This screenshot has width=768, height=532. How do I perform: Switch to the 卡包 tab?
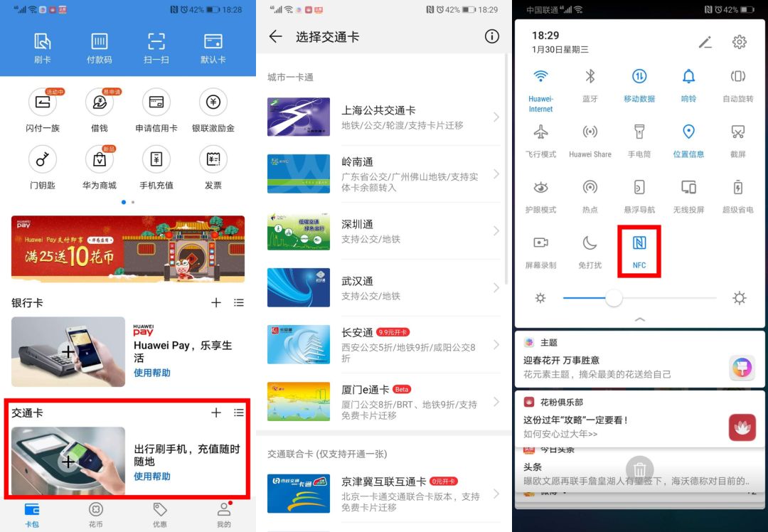[32, 514]
